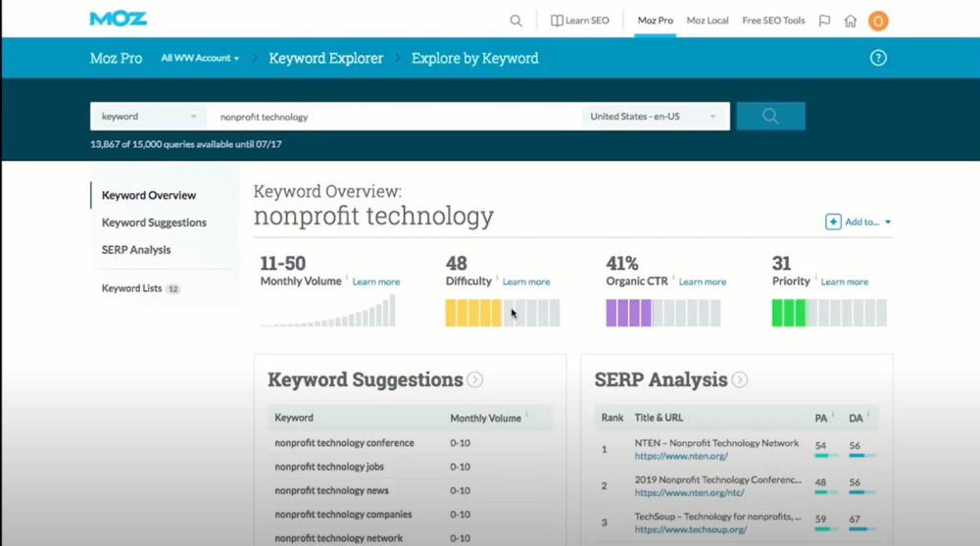Click the yellow Difficulty score bar
Image resolution: width=980 pixels, height=546 pixels.
tap(503, 313)
